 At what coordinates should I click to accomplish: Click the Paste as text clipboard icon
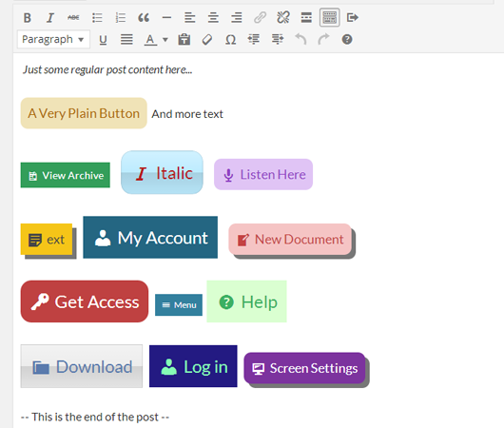[184, 40]
